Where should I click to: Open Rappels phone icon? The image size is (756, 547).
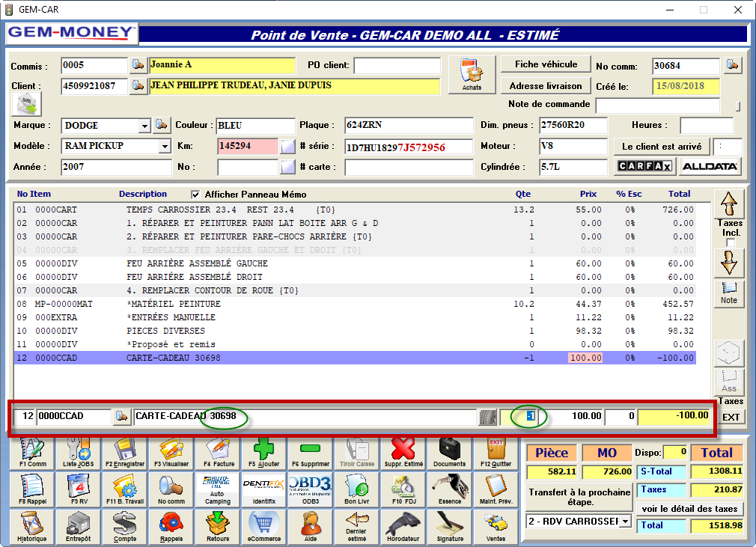171,526
